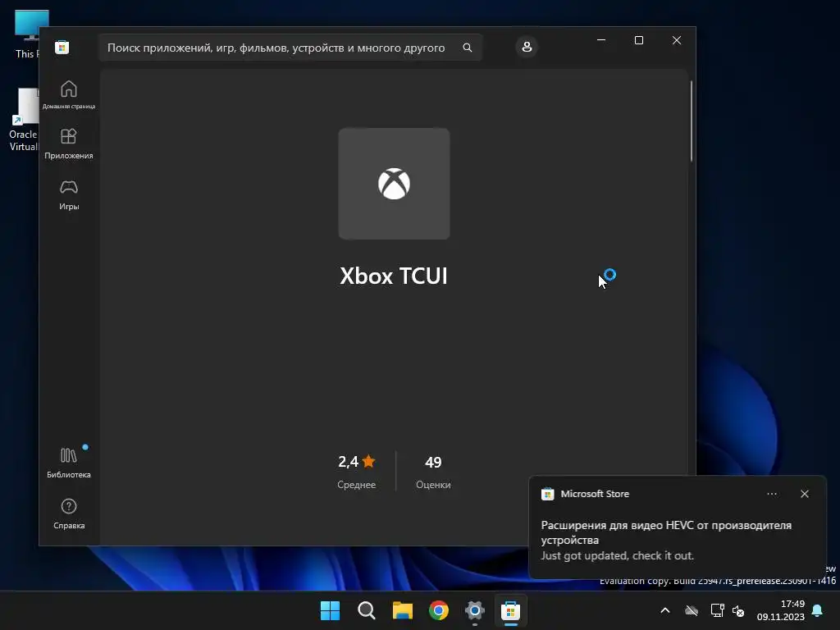Open the Windows Start menu
This screenshot has height=630, width=840.
[x=330, y=610]
